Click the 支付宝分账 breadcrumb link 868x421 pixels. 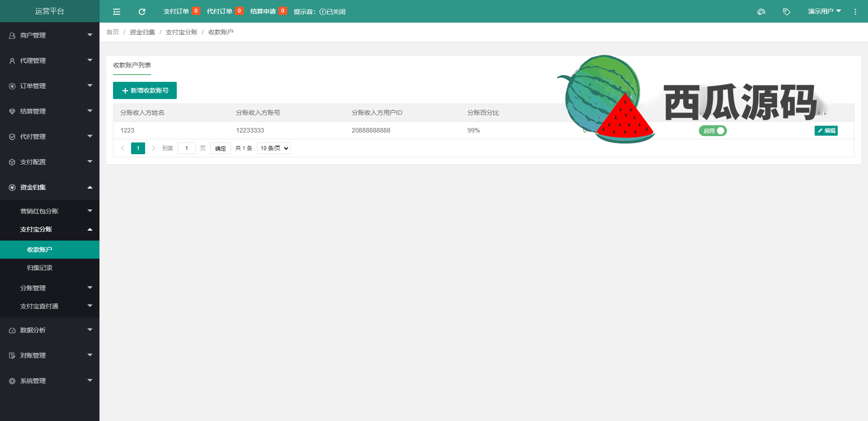(182, 32)
